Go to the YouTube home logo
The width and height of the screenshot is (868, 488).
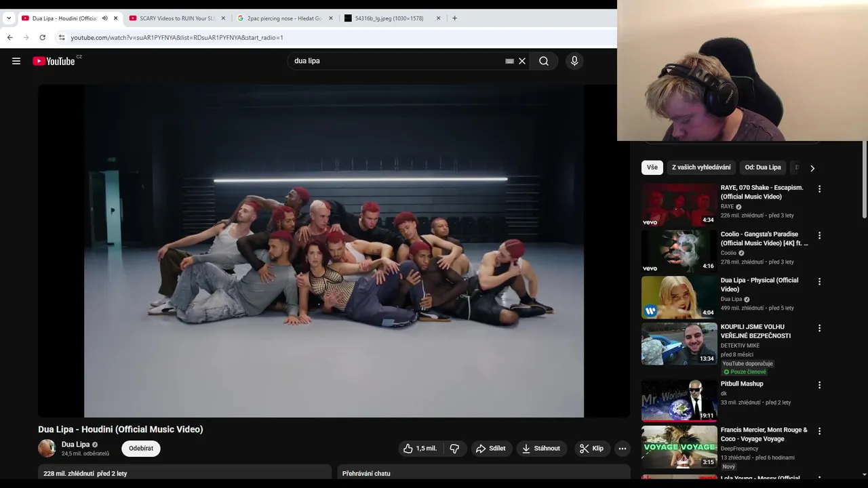(54, 61)
